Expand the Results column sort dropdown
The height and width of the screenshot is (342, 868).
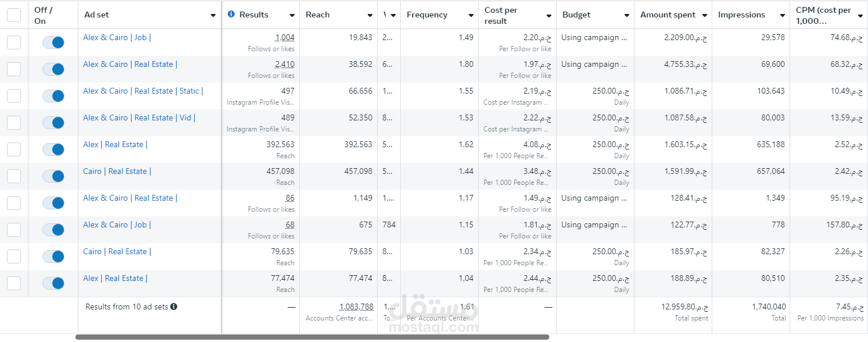(292, 15)
